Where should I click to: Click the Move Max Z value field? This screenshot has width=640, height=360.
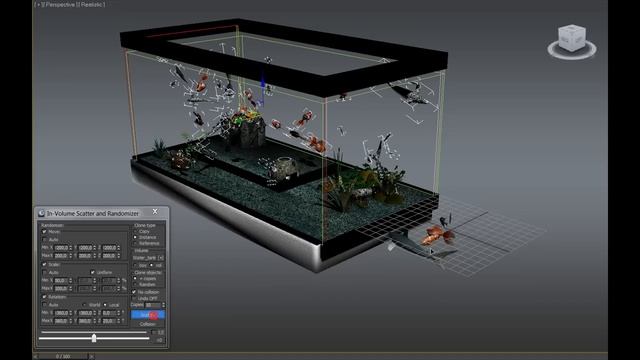(x=109, y=256)
